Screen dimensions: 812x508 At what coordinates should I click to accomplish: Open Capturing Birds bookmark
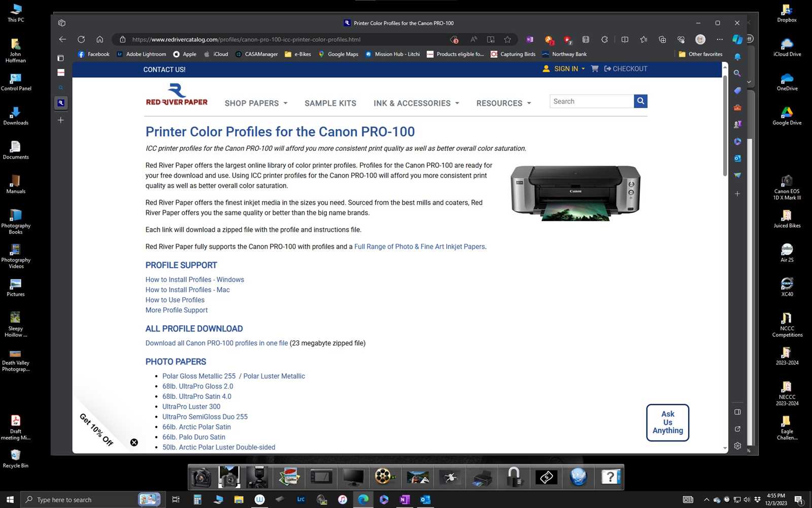click(513, 54)
